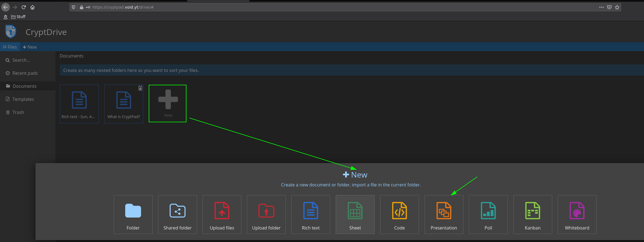The width and height of the screenshot is (644, 242).
Task: Open the 'What is CryptPad?' document
Action: coord(124,104)
